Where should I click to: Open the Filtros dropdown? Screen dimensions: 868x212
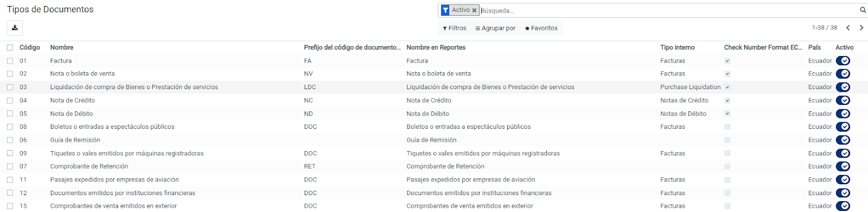[455, 28]
